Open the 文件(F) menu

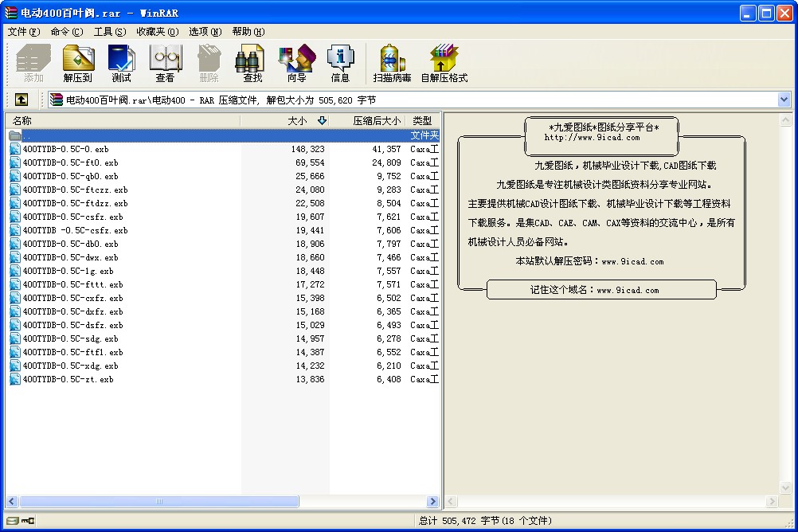coord(23,32)
